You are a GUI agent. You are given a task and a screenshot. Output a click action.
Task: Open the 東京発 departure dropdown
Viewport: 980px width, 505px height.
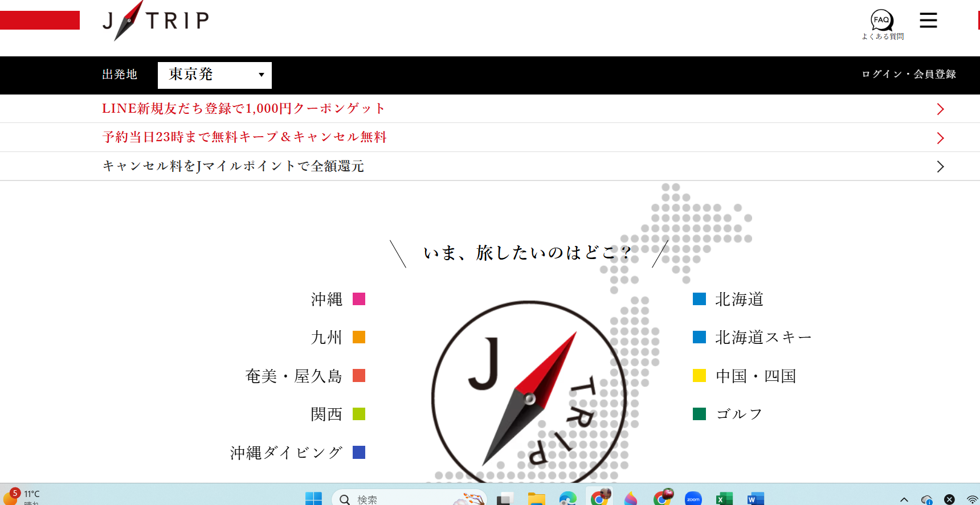click(214, 75)
